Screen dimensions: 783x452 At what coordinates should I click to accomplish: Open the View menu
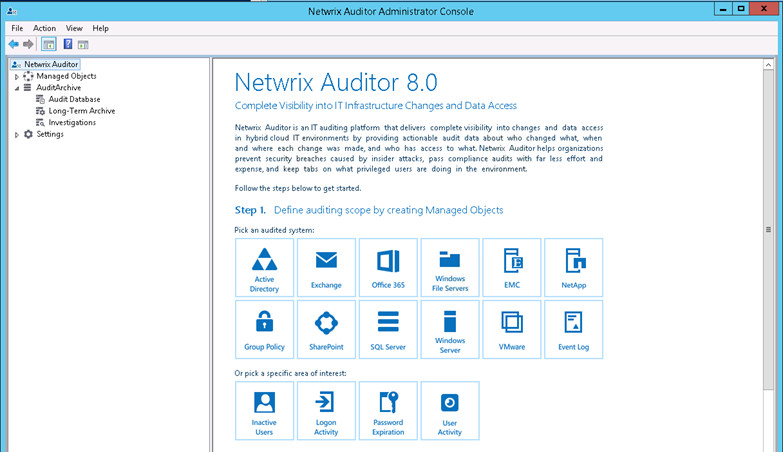[x=74, y=28]
